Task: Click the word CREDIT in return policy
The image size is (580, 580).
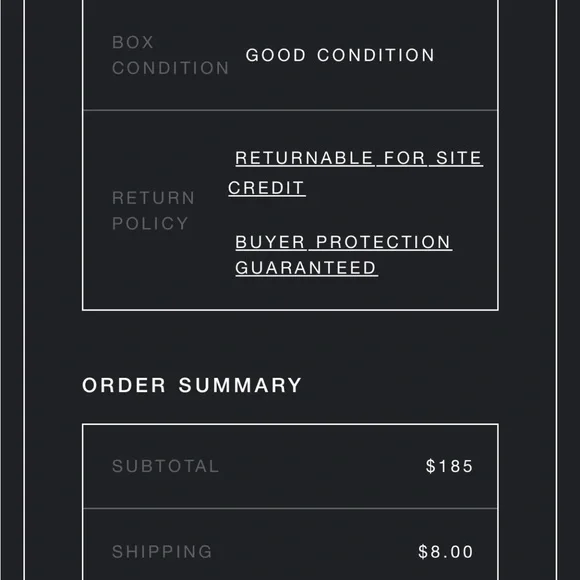Action: pyautogui.click(x=267, y=188)
